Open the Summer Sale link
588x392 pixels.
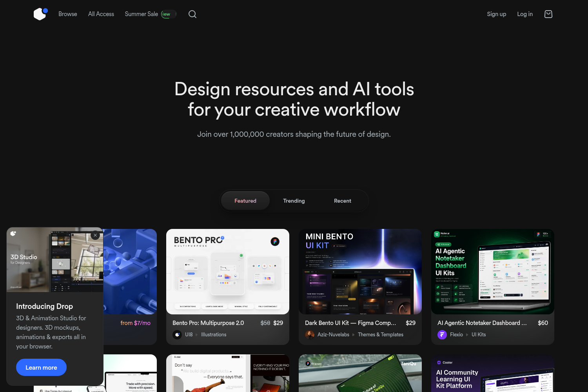coord(142,14)
